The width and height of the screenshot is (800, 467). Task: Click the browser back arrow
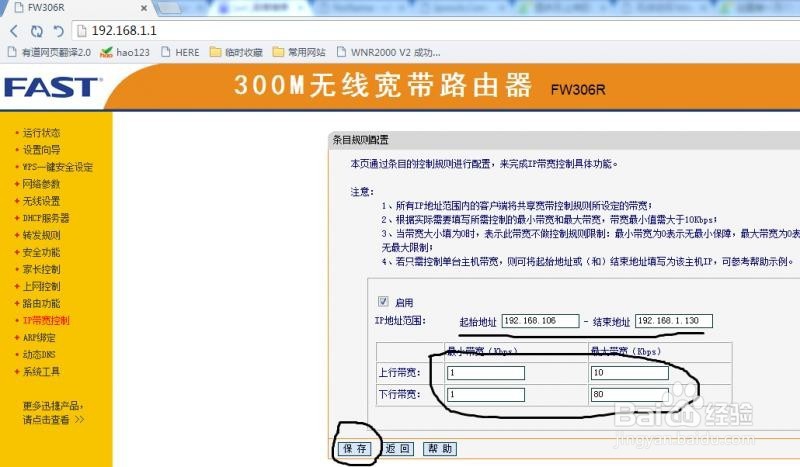coord(14,31)
